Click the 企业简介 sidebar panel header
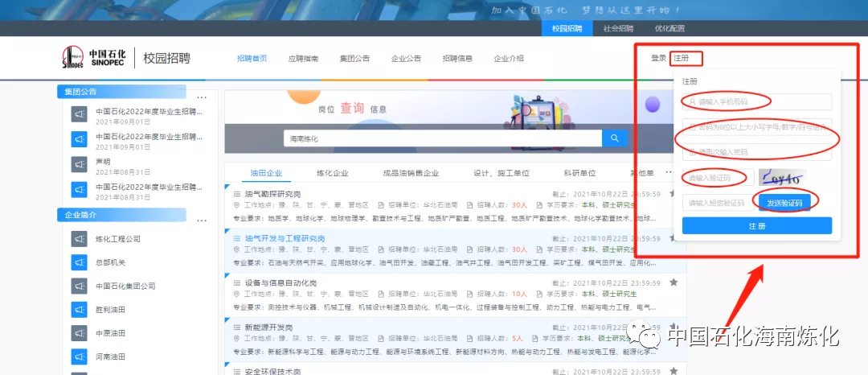This screenshot has height=375, width=868. point(121,215)
